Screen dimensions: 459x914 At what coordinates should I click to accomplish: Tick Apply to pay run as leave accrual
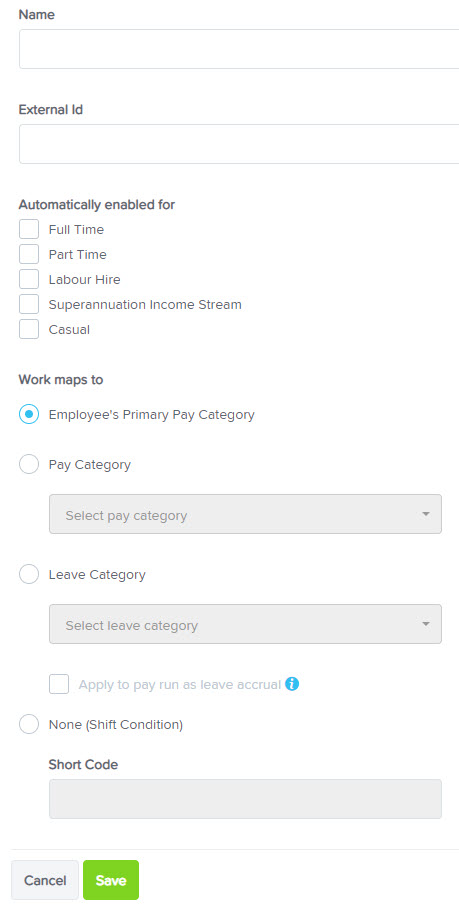tap(59, 684)
